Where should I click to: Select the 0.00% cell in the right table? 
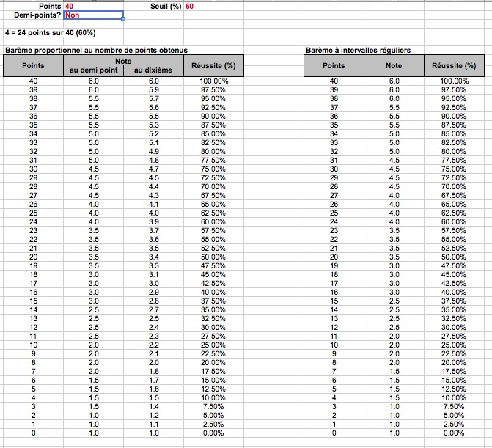[454, 433]
